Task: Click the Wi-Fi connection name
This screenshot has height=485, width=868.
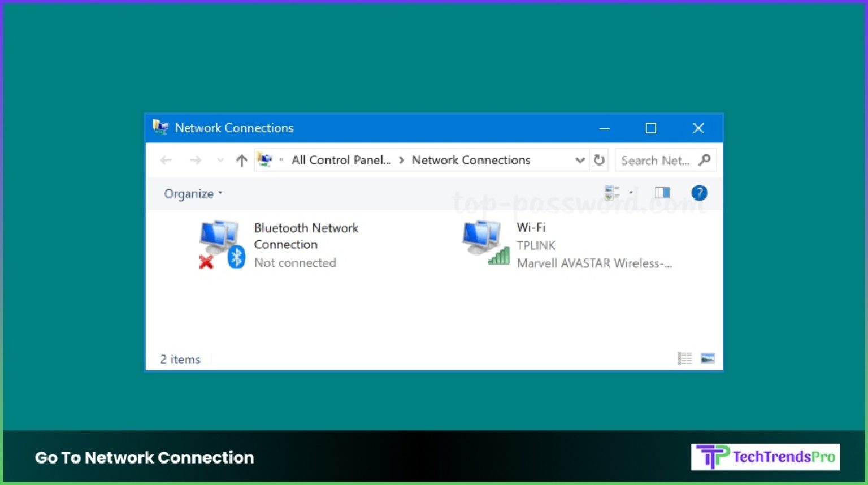Action: tap(531, 227)
